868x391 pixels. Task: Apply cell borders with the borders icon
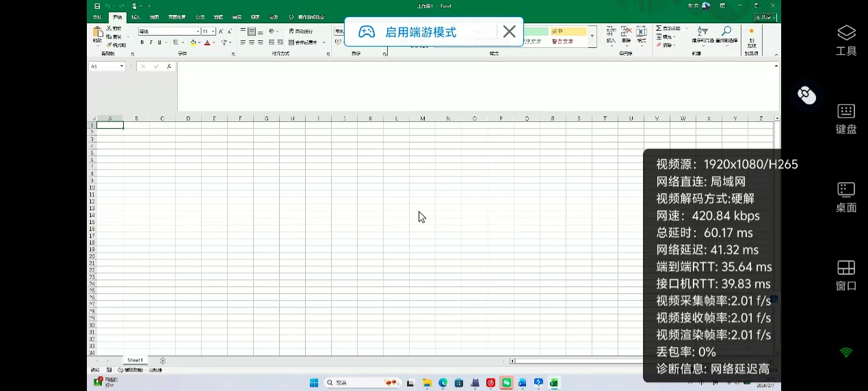click(x=176, y=42)
